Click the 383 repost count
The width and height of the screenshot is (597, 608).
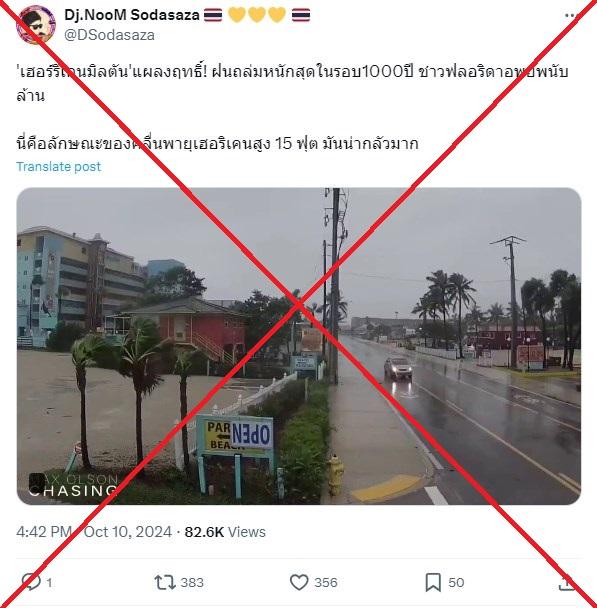(x=192, y=582)
